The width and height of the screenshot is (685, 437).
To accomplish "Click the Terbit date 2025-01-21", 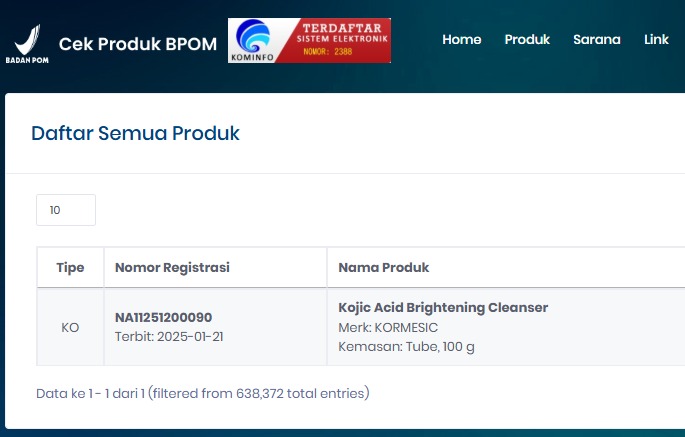I will [x=169, y=336].
